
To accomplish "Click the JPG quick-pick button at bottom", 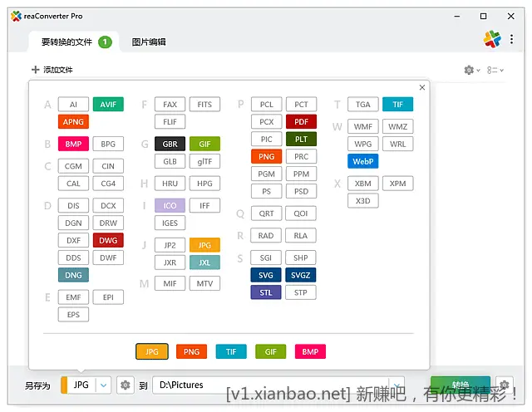I will (x=152, y=351).
